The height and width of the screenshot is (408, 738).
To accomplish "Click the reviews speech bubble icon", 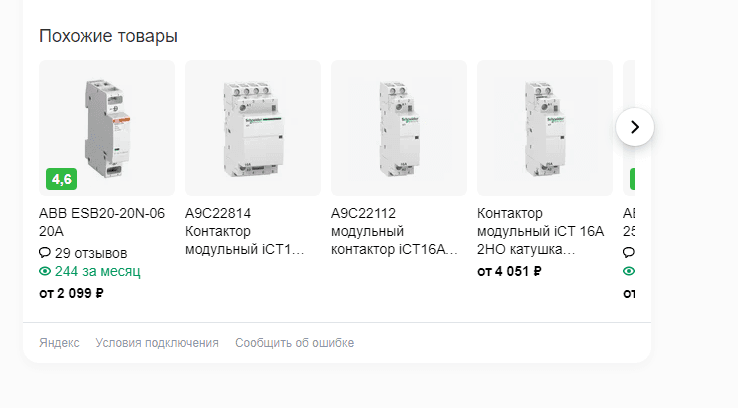I will (45, 253).
